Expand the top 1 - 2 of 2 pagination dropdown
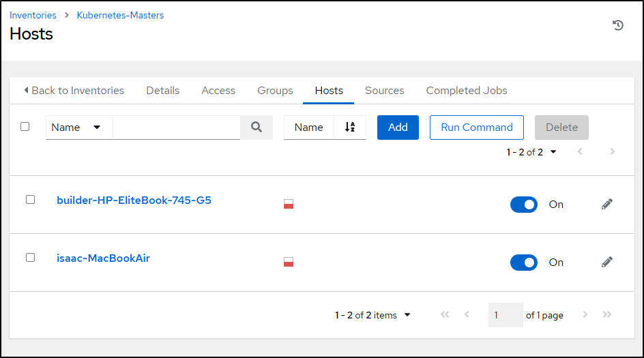Image resolution: width=644 pixels, height=358 pixels. (531, 152)
